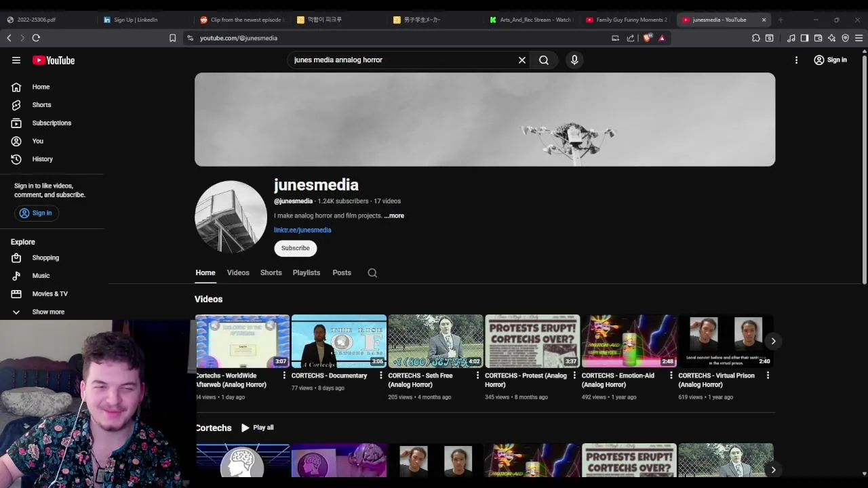Open options for Cortechs WorldWide Afterweb video

284,375
